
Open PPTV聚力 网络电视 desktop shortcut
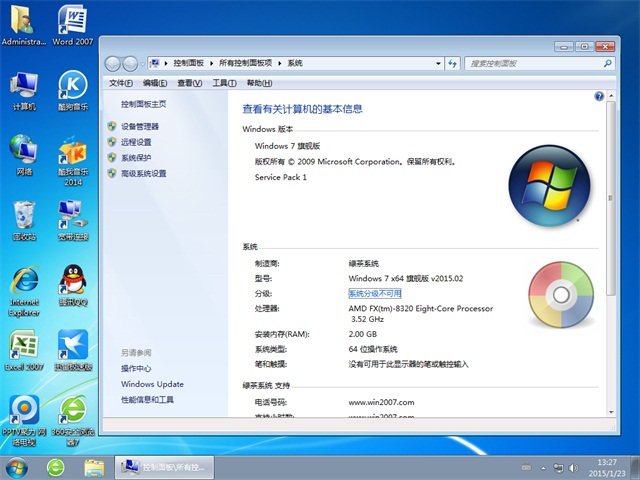pos(24,420)
